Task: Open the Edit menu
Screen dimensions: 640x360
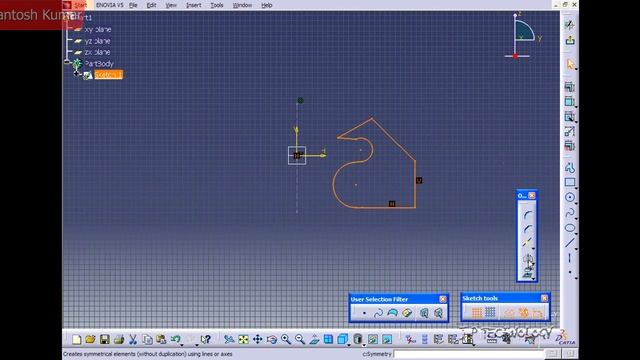Action: coord(151,5)
